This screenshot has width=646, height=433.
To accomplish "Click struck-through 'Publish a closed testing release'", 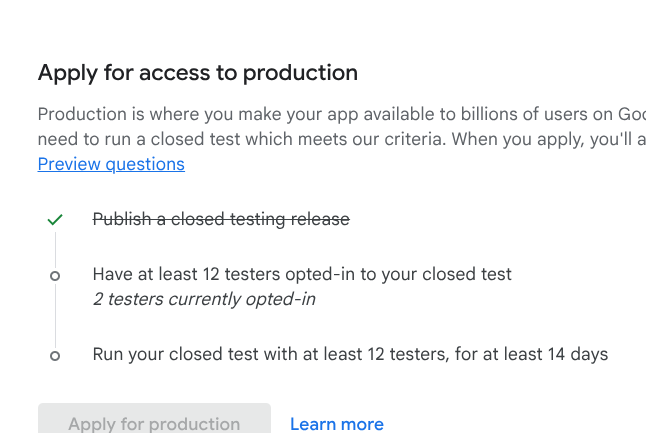I will (x=221, y=219).
